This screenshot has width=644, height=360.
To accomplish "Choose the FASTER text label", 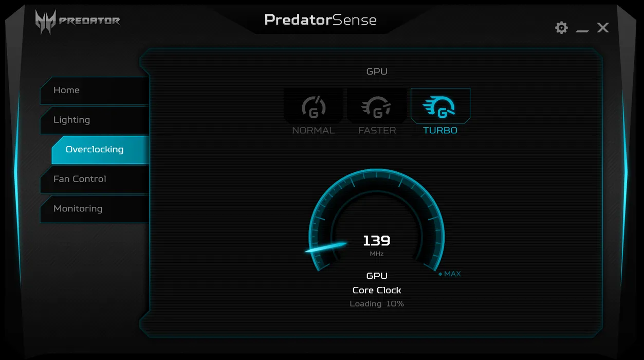I will tap(377, 131).
